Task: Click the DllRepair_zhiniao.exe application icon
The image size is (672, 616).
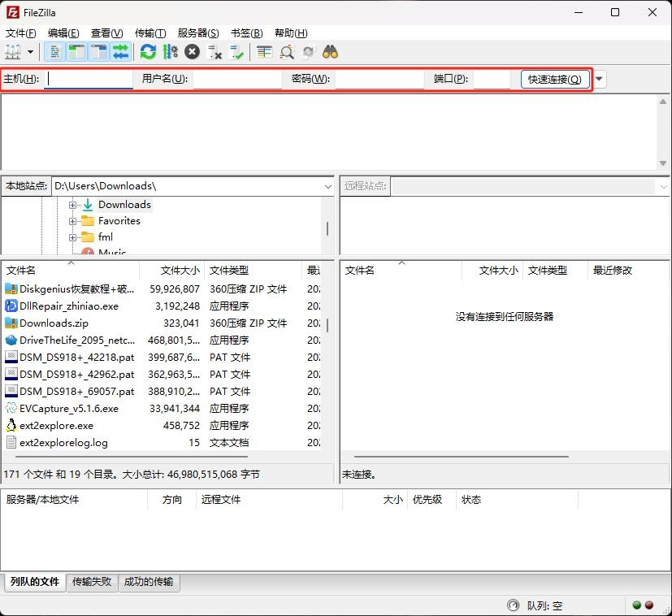Action: pyautogui.click(x=11, y=306)
